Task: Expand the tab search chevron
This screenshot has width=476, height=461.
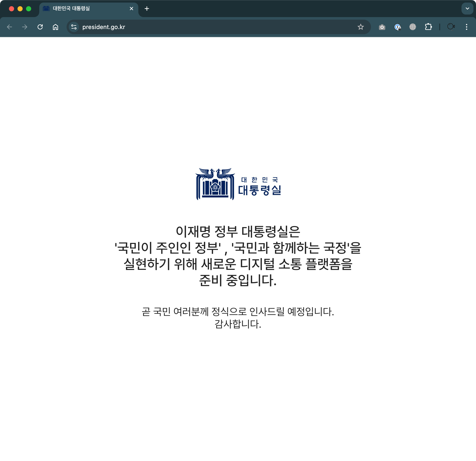Action: click(x=467, y=9)
